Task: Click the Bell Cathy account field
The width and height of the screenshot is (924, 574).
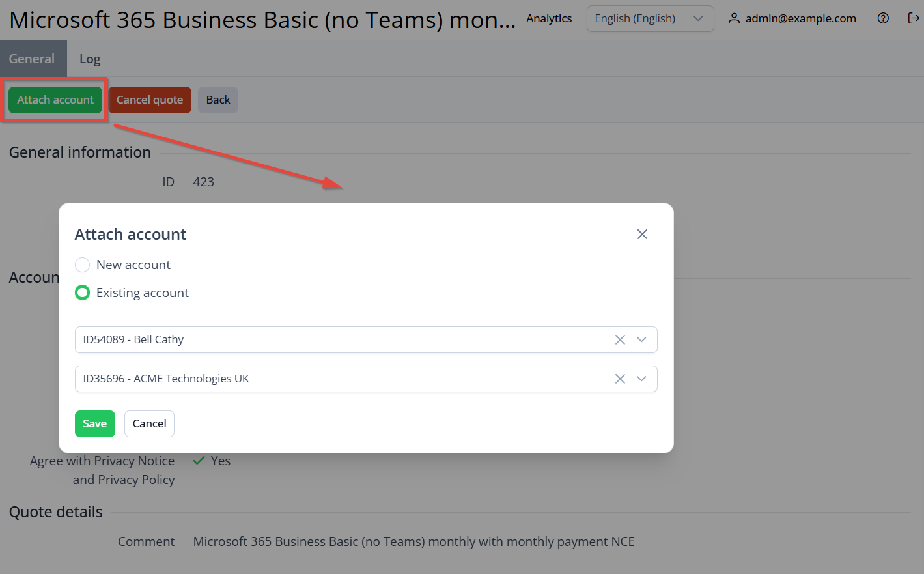Action: point(366,339)
